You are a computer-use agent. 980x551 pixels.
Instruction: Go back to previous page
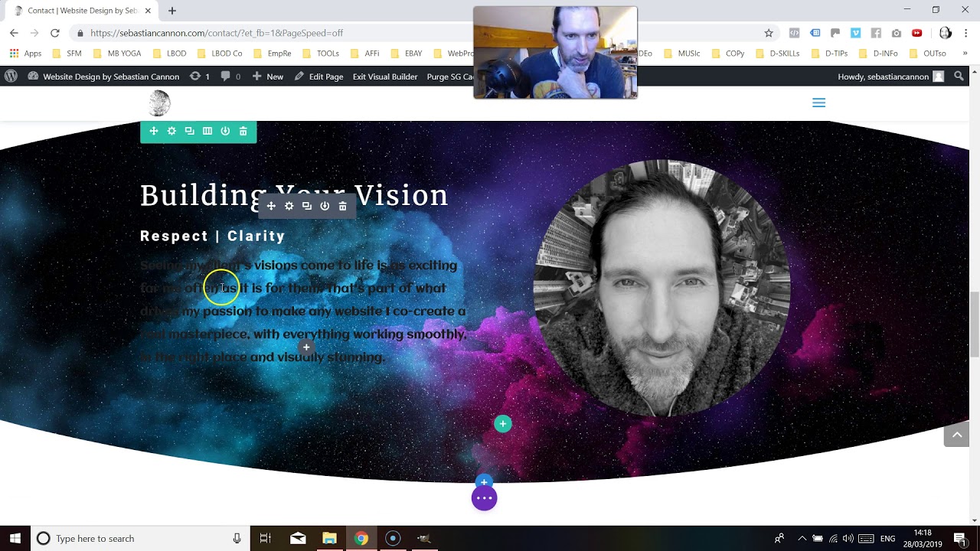coord(14,33)
